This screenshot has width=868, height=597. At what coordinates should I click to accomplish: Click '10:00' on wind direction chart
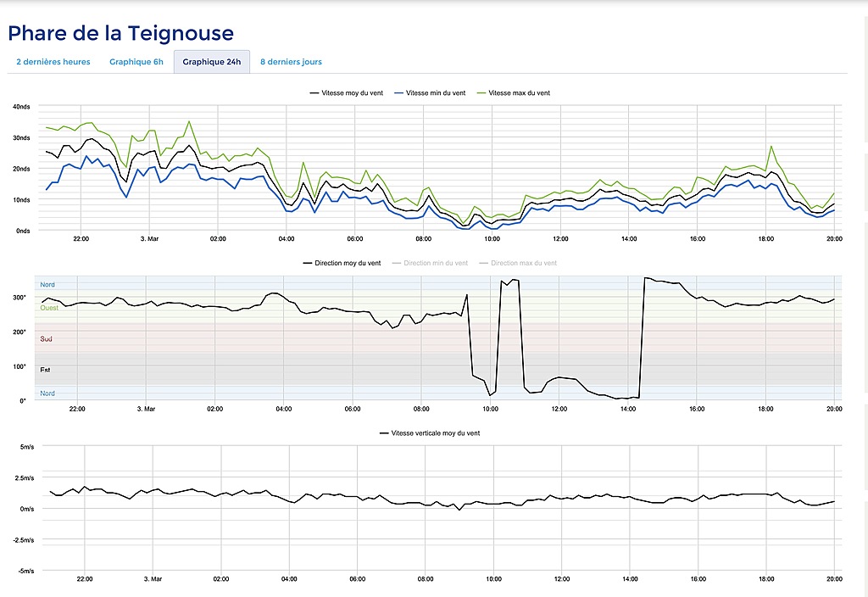click(x=491, y=409)
